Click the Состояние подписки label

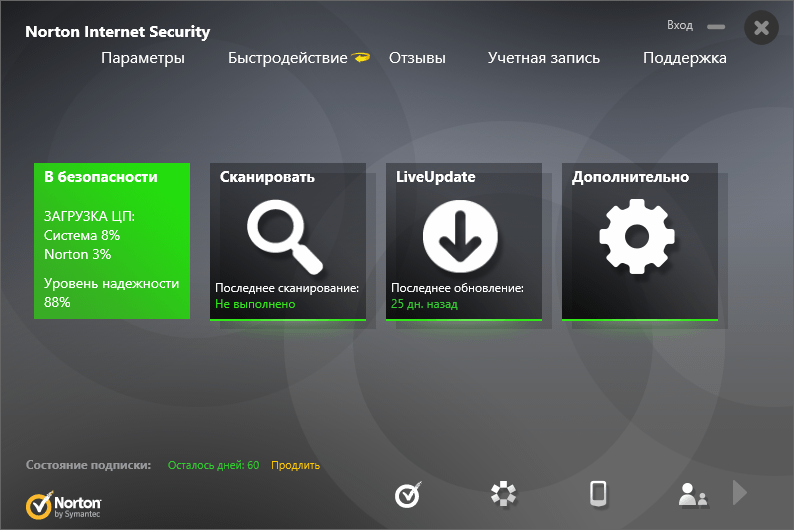(89, 465)
